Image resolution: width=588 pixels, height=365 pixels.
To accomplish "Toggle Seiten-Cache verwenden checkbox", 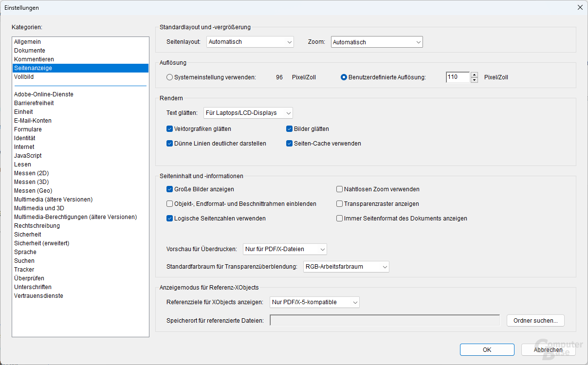I will coord(290,144).
